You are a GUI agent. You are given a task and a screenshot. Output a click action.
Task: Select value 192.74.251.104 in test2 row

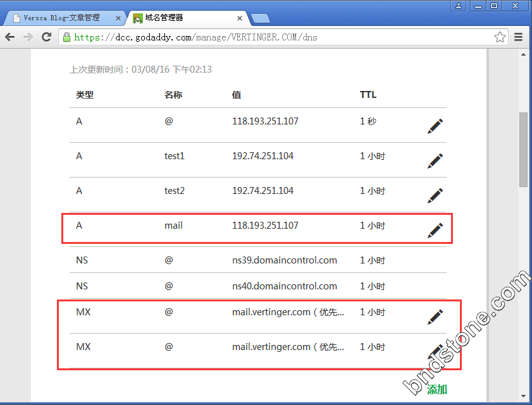click(263, 191)
